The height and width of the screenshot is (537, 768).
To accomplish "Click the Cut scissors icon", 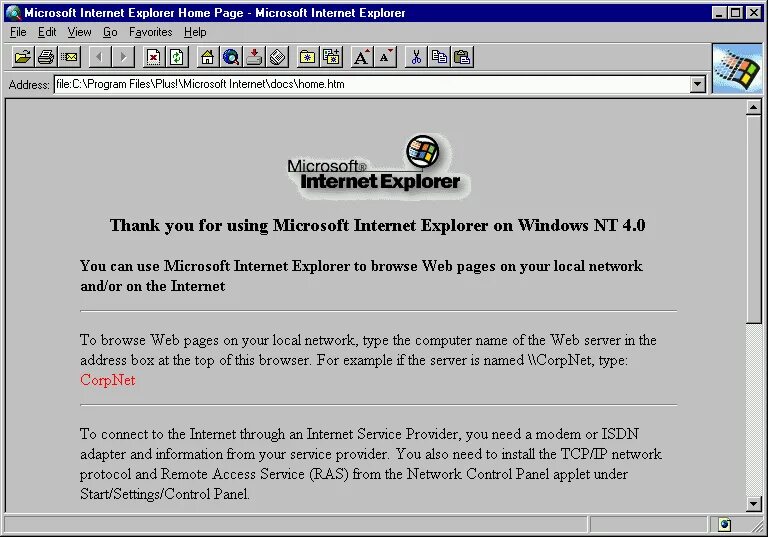I will (416, 57).
